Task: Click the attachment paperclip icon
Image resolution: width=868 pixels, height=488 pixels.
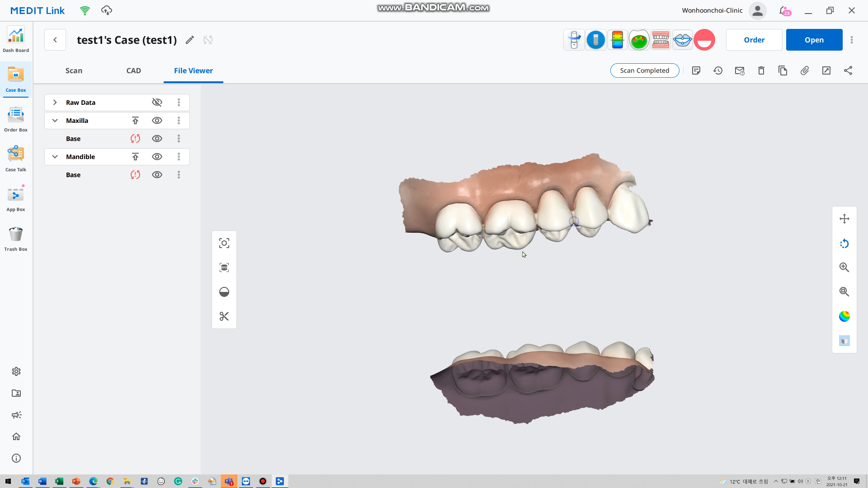Action: (805, 70)
